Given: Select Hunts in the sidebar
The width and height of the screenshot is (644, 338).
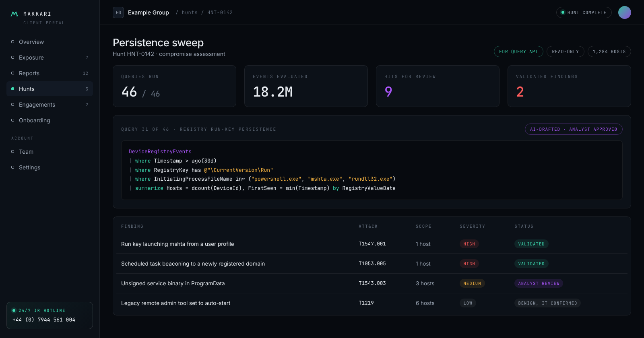Looking at the screenshot, I should pyautogui.click(x=50, y=89).
